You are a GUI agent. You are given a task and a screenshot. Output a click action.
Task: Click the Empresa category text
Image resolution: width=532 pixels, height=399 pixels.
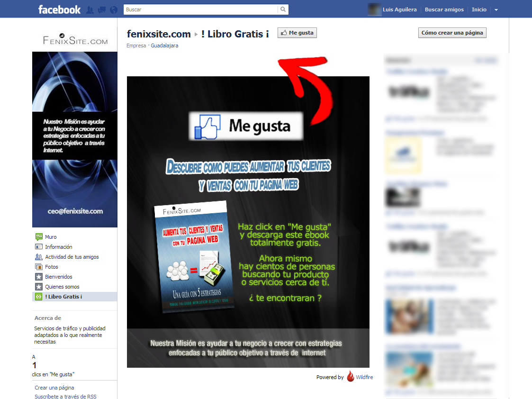coord(136,45)
